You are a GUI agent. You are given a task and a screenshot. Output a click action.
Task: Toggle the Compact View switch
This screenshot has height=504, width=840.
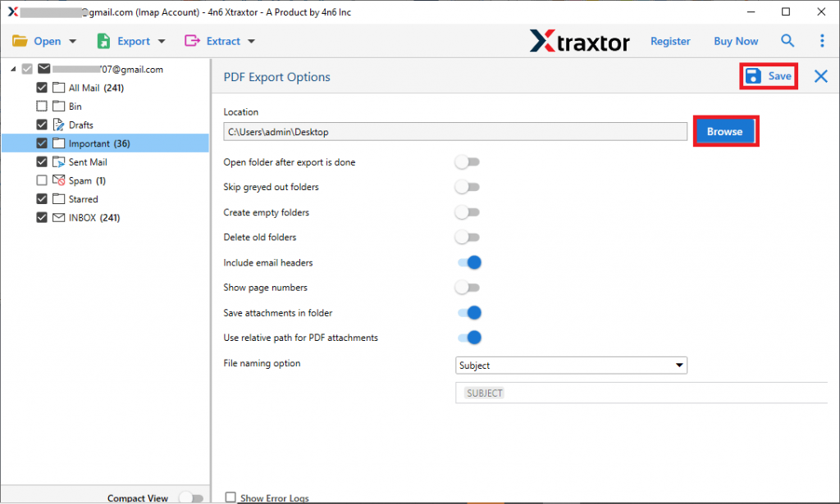(191, 497)
